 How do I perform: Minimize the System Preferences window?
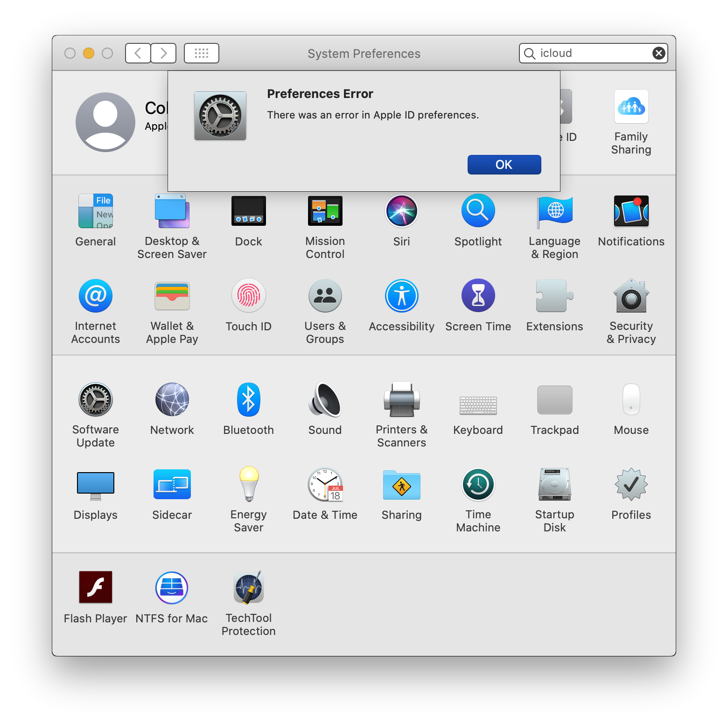(x=89, y=53)
